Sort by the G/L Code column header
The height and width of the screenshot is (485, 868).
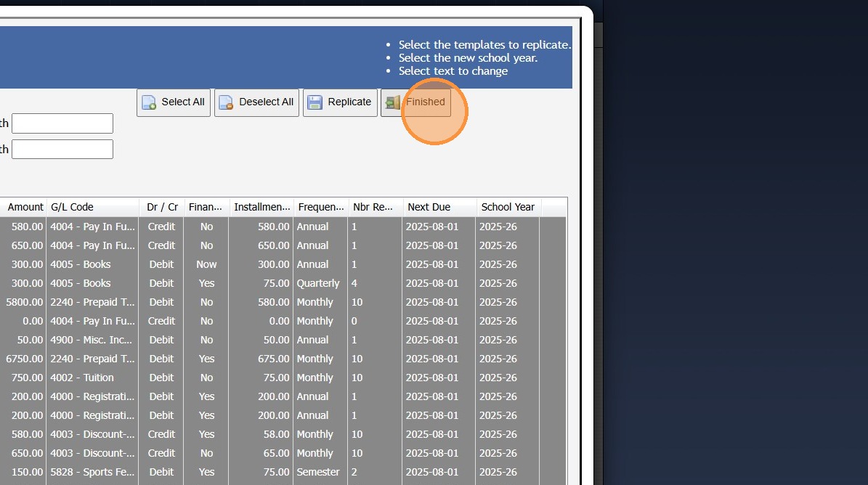pyautogui.click(x=93, y=207)
